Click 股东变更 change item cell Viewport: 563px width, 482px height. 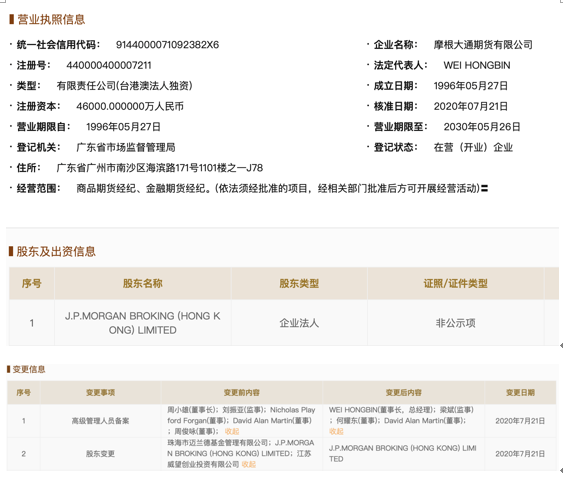coord(101,454)
